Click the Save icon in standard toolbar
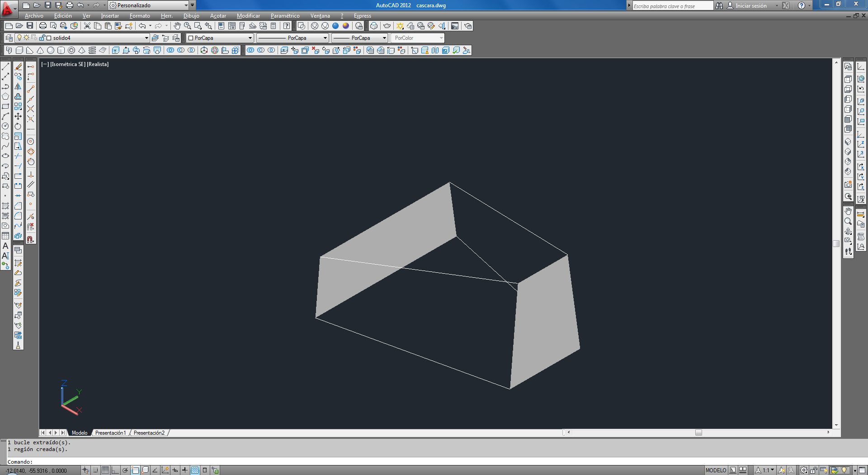Viewport: 868px width, 475px height. tap(30, 26)
